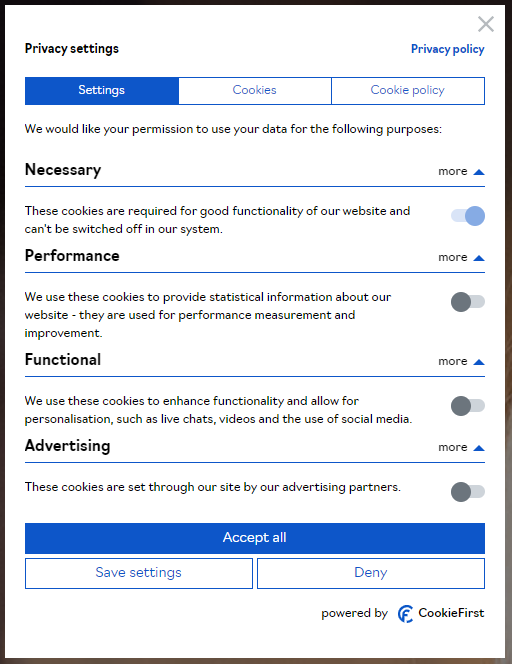Enable the Functional cookies toggle
Image resolution: width=512 pixels, height=664 pixels.
click(468, 406)
